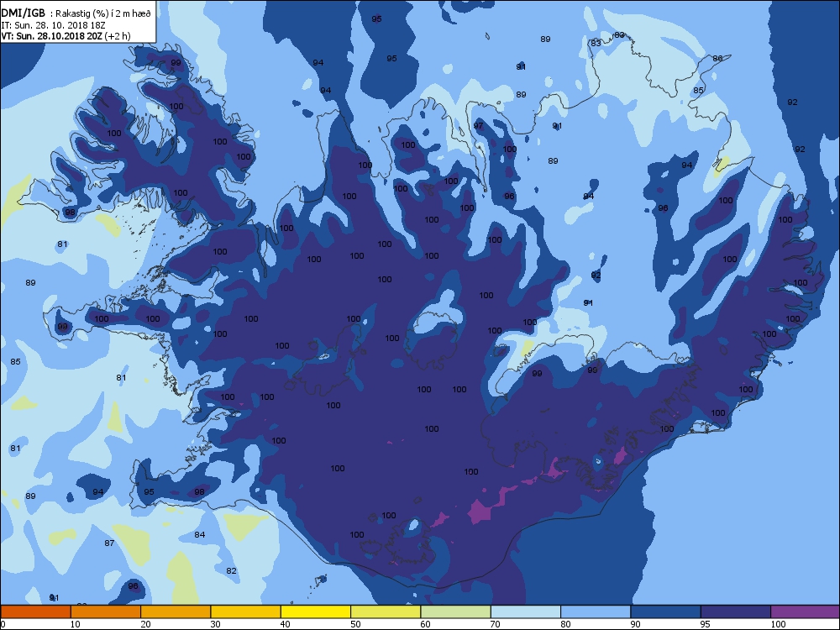Click the light blue 80–90 legend swatch
Screen dimensions: 840x630
point(596,612)
